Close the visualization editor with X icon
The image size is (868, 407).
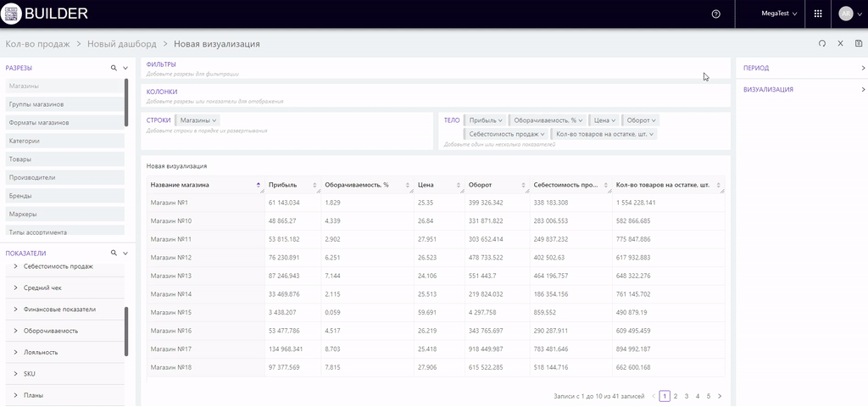click(840, 43)
